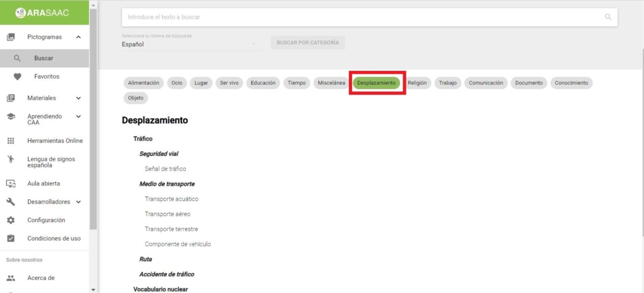Click the ARASAAC logo in the header

42,13
